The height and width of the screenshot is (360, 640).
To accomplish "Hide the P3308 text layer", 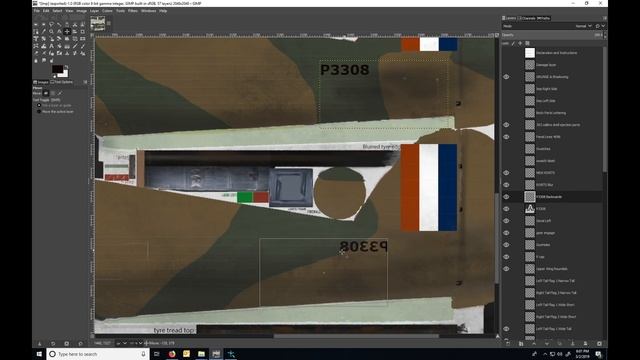I will pyautogui.click(x=506, y=209).
